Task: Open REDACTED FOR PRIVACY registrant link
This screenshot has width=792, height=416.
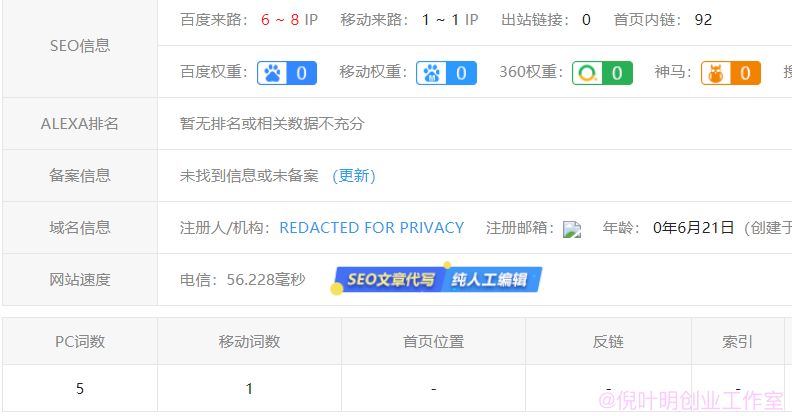Action: 372,228
